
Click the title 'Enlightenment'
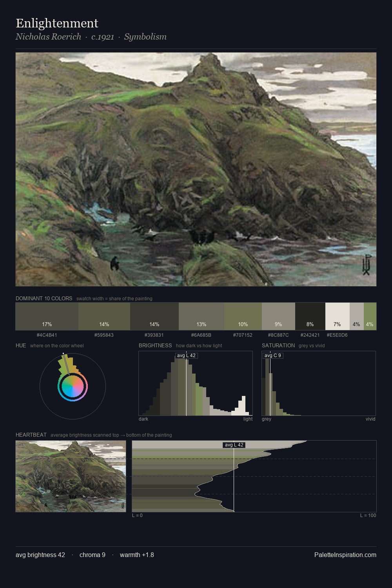57,23
